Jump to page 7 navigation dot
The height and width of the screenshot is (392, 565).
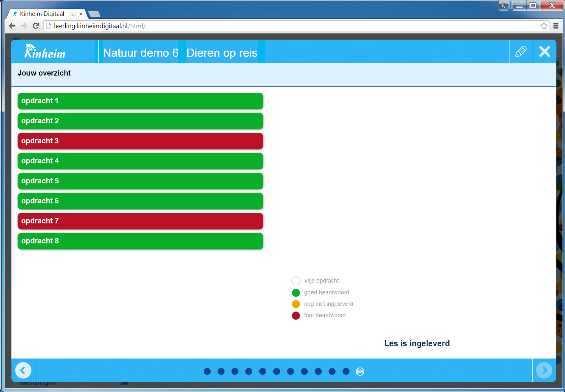(291, 371)
